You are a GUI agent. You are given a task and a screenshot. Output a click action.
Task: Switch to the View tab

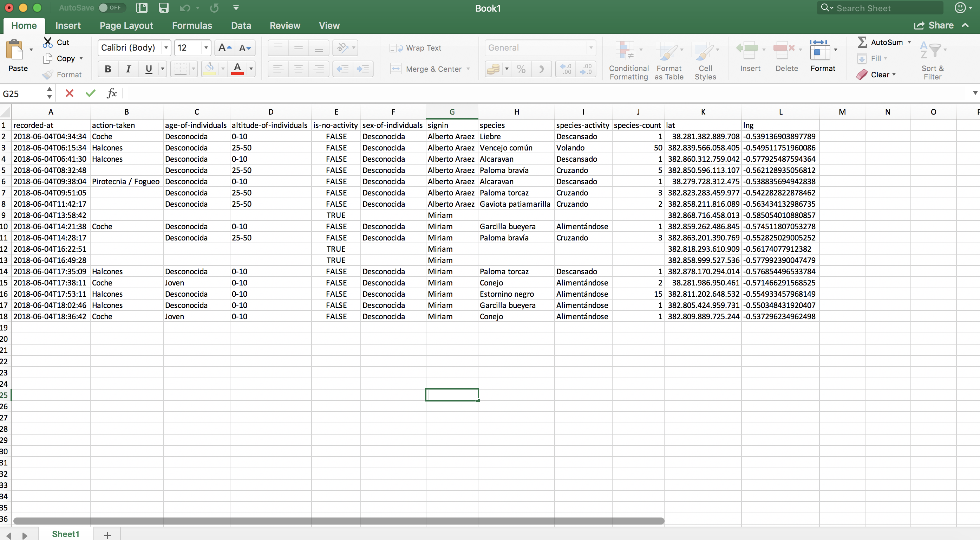click(329, 26)
